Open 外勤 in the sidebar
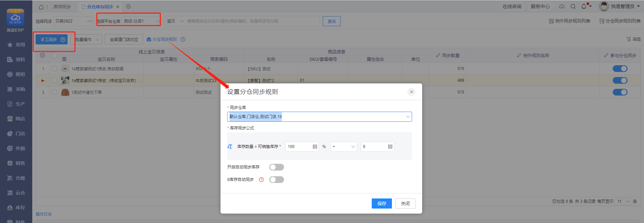 point(16,148)
